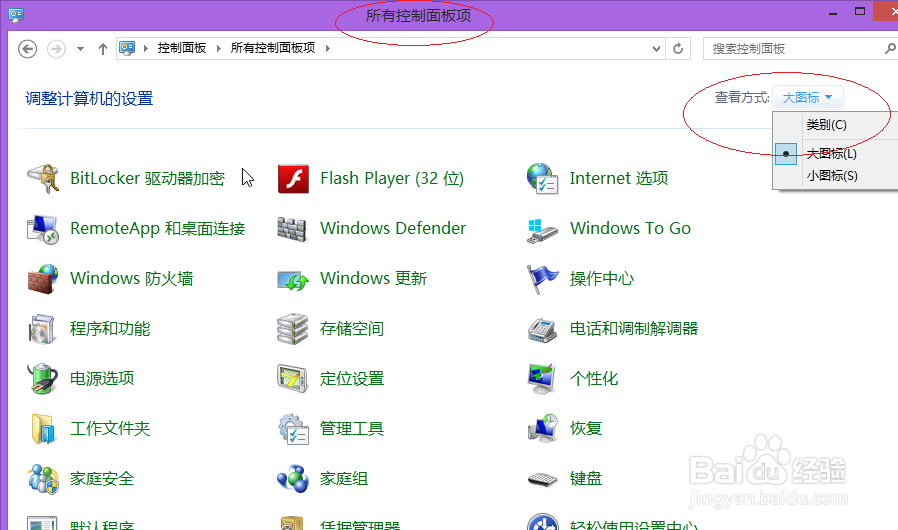Click the Flash Player red icon

tap(293, 179)
